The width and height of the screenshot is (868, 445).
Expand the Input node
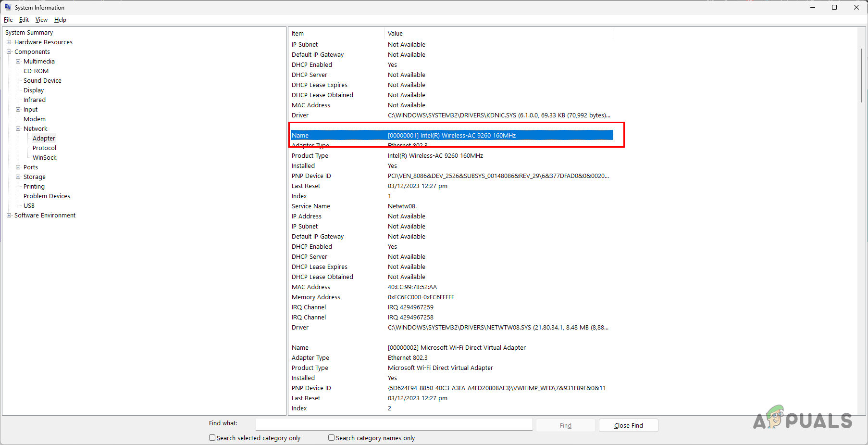pos(18,109)
